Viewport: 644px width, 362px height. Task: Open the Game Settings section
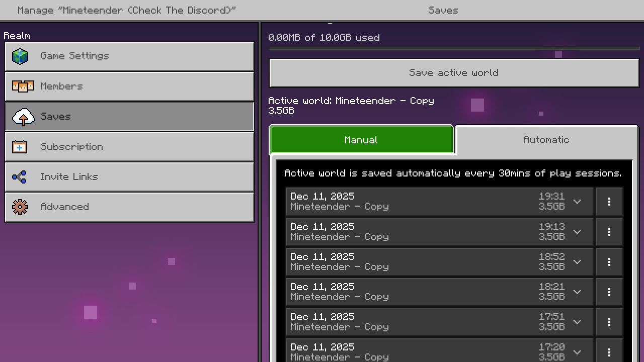(x=129, y=56)
